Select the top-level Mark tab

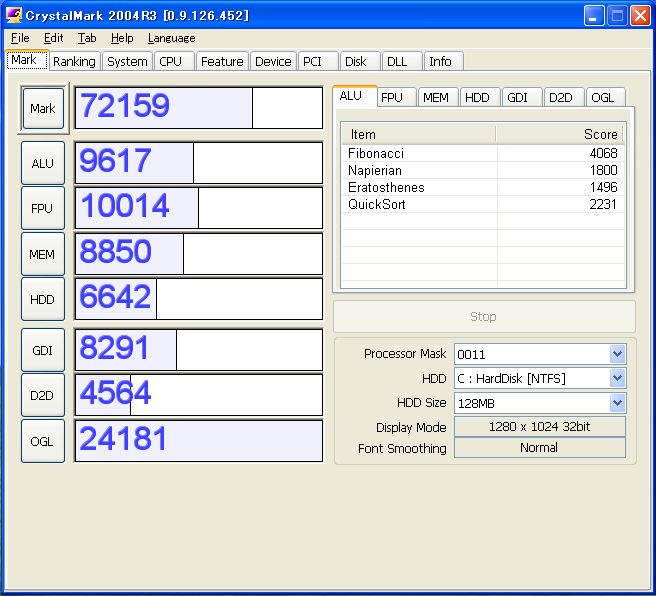point(27,60)
